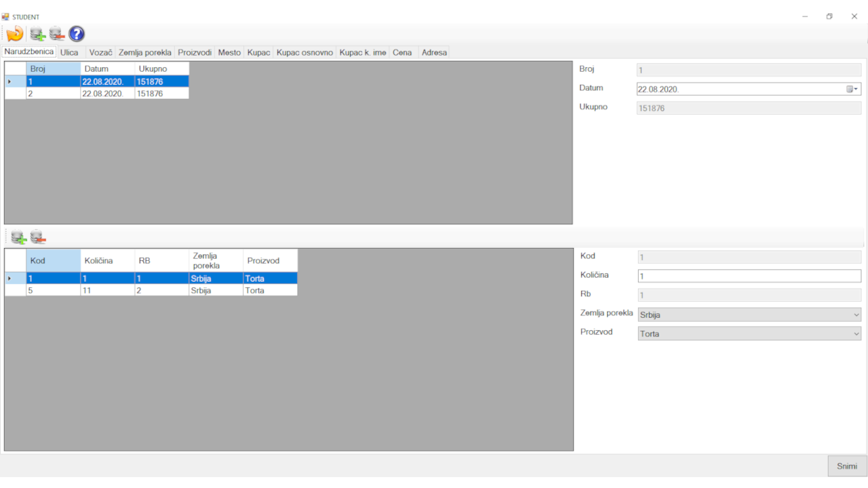The width and height of the screenshot is (868, 488).
Task: Click the Kod field in item form
Action: tap(749, 257)
